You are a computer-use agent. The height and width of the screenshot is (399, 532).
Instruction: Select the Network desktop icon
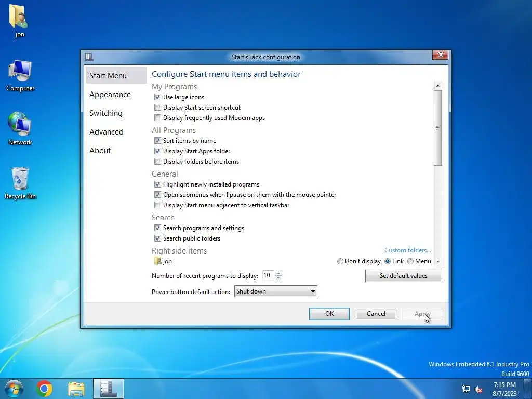[x=20, y=129]
